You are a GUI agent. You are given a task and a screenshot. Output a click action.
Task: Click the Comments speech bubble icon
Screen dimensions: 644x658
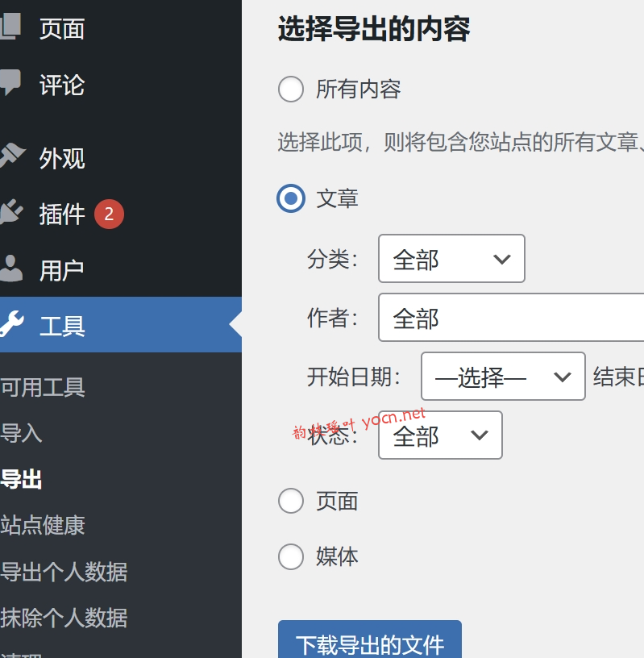point(10,81)
